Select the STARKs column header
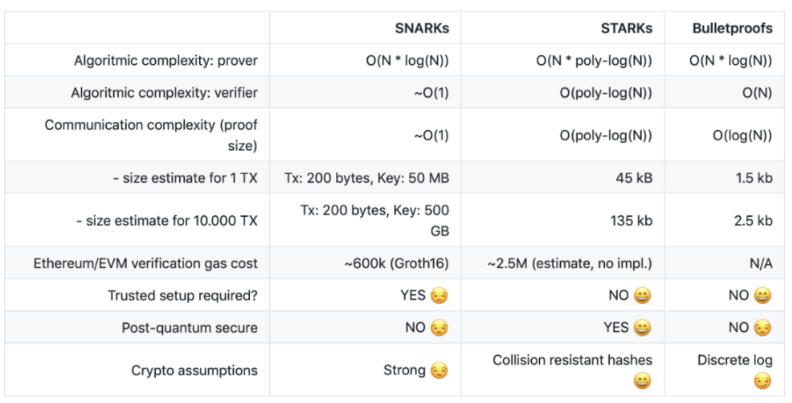 click(x=626, y=28)
